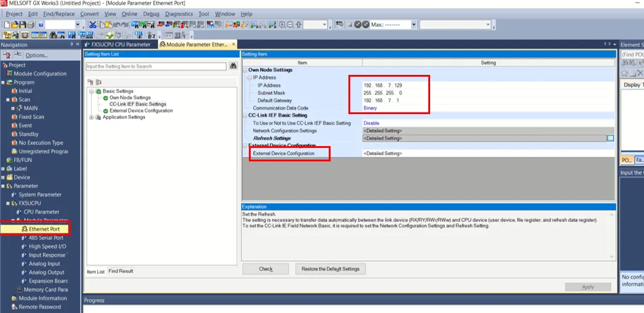This screenshot has height=313, width=644.
Task: Expand the Application Settings tree node
Action: 92,117
